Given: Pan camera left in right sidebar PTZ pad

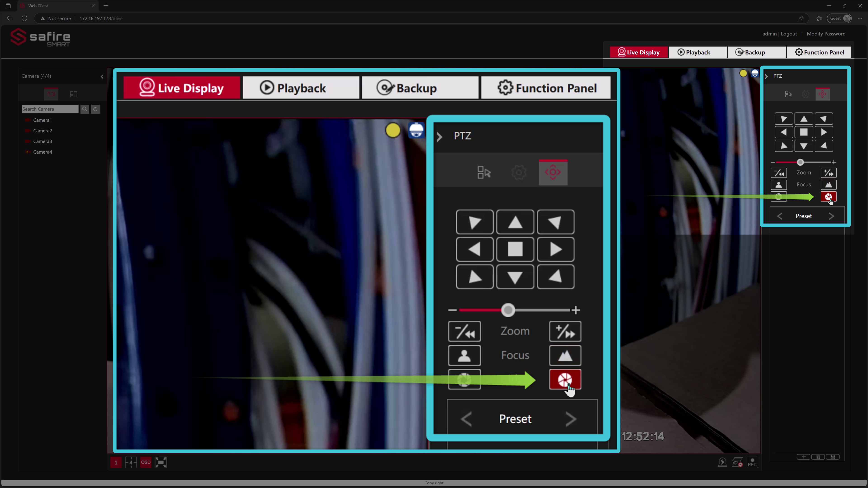Looking at the screenshot, I should (784, 132).
